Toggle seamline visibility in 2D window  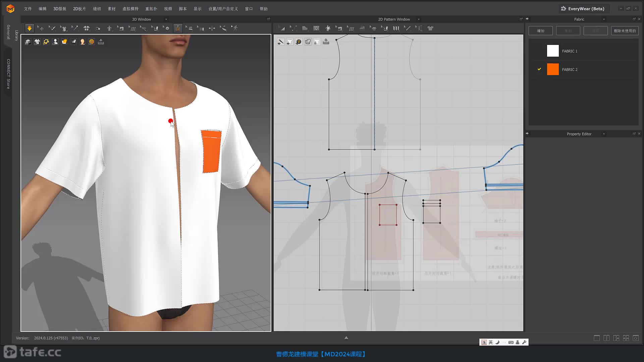281,42
